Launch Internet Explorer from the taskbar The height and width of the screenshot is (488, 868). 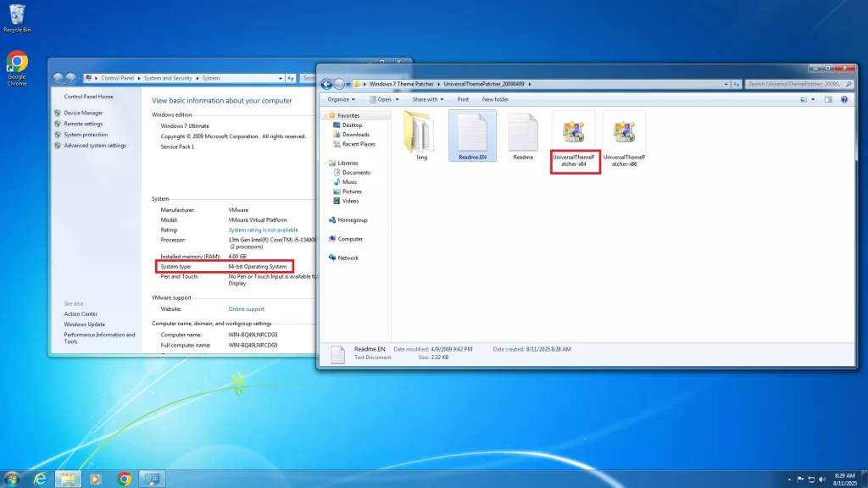(x=40, y=479)
